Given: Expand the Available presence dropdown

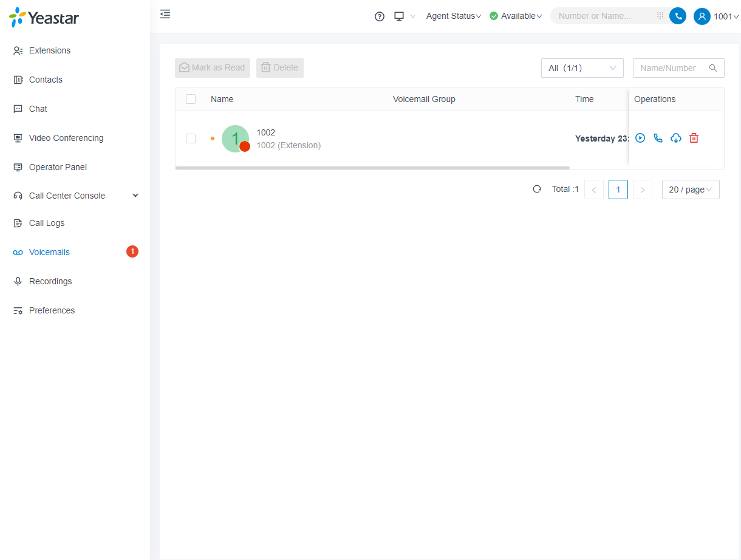Looking at the screenshot, I should (516, 16).
